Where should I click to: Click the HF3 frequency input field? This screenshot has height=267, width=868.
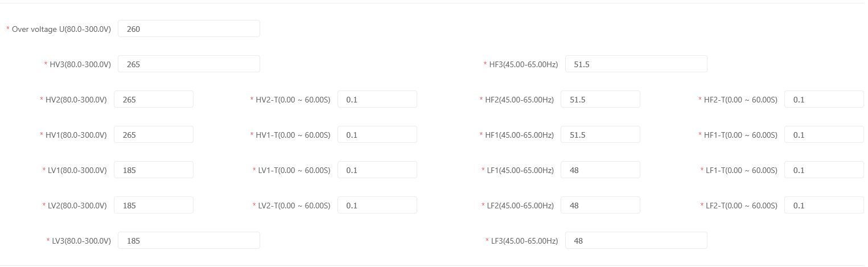point(636,64)
